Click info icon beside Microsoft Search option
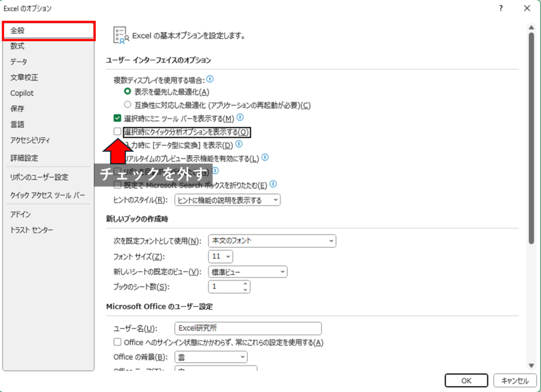The width and height of the screenshot is (541, 392). [273, 184]
